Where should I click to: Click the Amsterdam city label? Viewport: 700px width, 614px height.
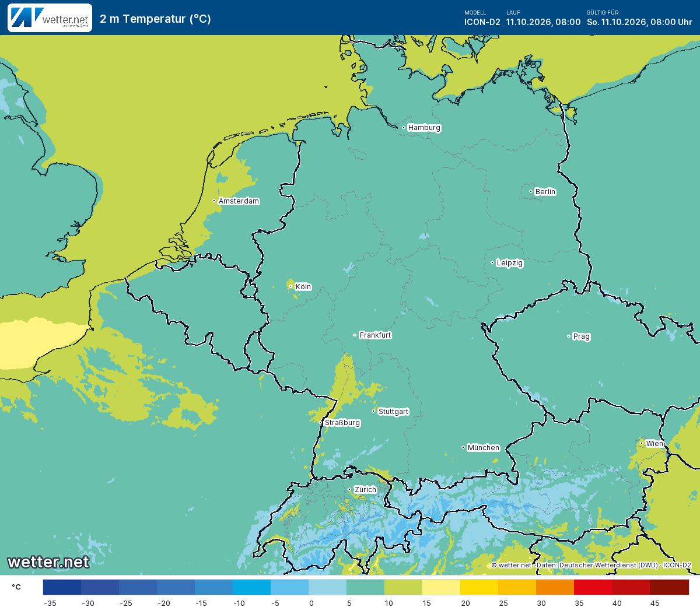tap(239, 201)
